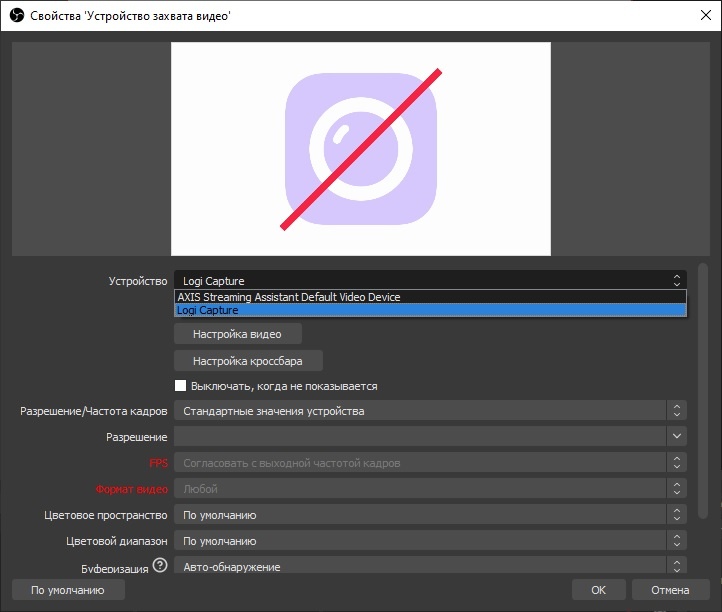Close the properties dialog window
The width and height of the screenshot is (722, 612).
coord(705,15)
